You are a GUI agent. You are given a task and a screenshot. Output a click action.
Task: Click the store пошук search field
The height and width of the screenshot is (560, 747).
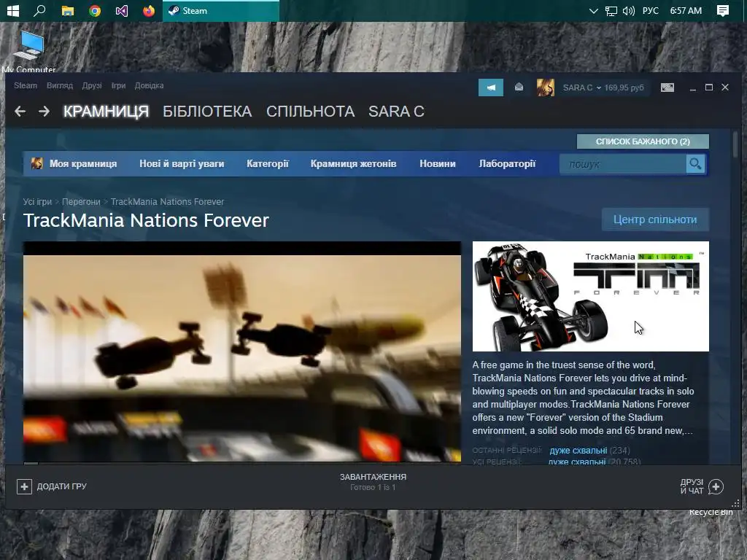coord(623,164)
